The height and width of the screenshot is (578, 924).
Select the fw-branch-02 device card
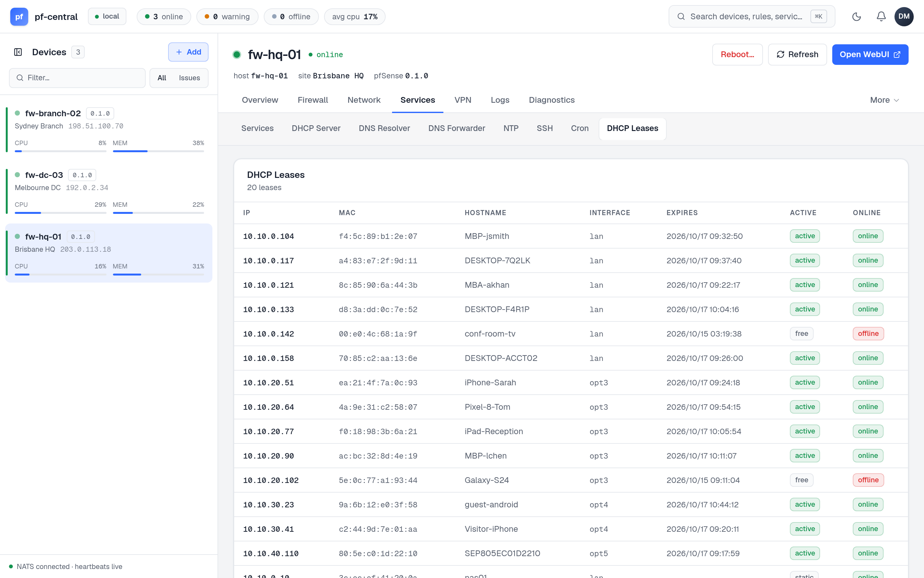click(109, 130)
